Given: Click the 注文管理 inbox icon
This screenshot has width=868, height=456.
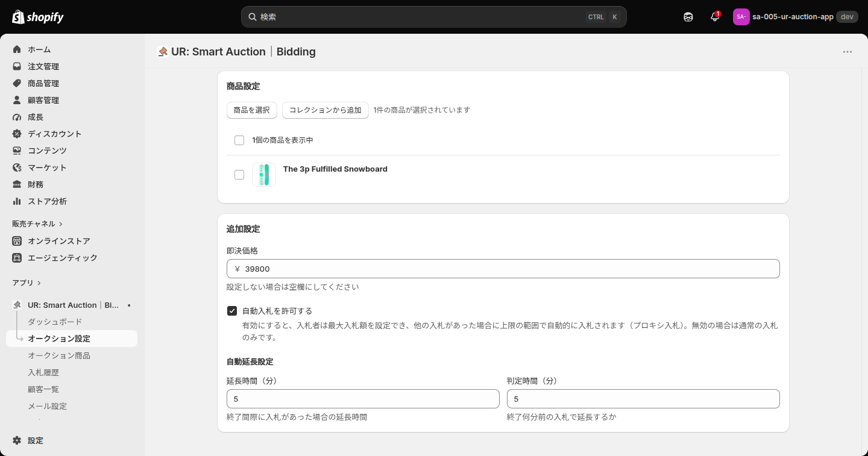Looking at the screenshot, I should [17, 66].
